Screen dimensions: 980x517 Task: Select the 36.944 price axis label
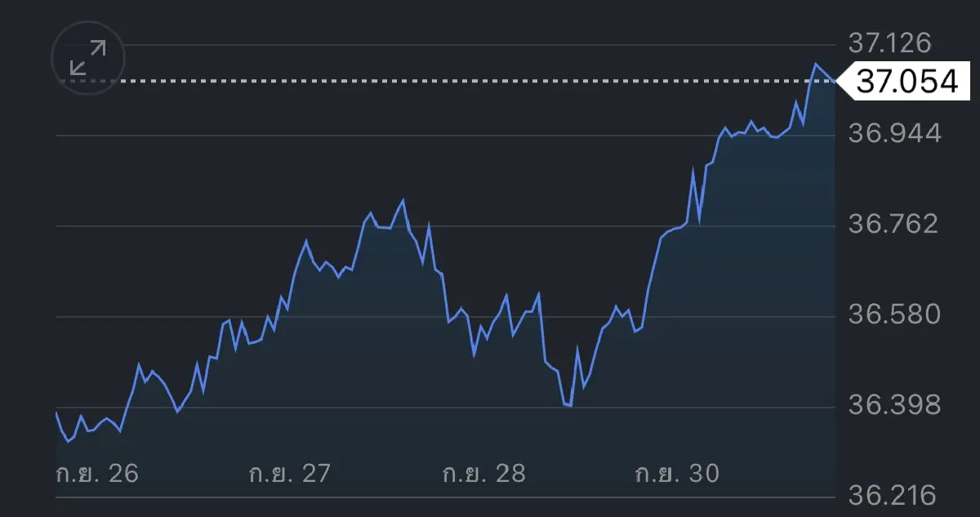click(894, 133)
